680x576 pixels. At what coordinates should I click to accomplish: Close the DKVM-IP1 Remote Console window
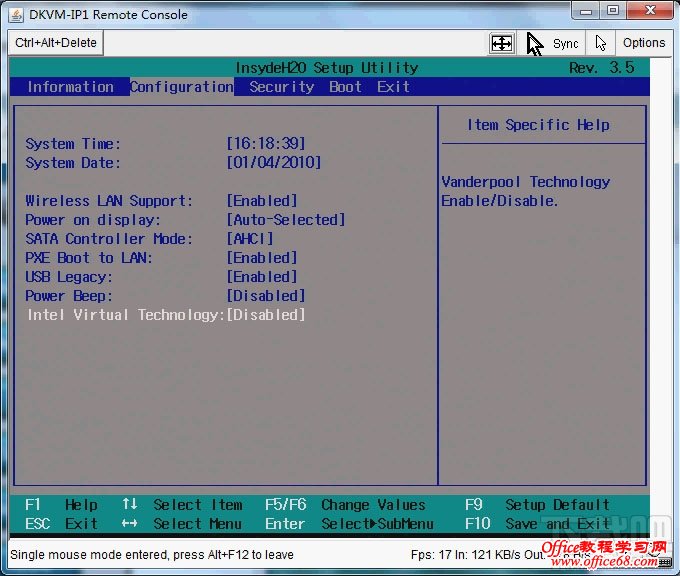click(650, 11)
